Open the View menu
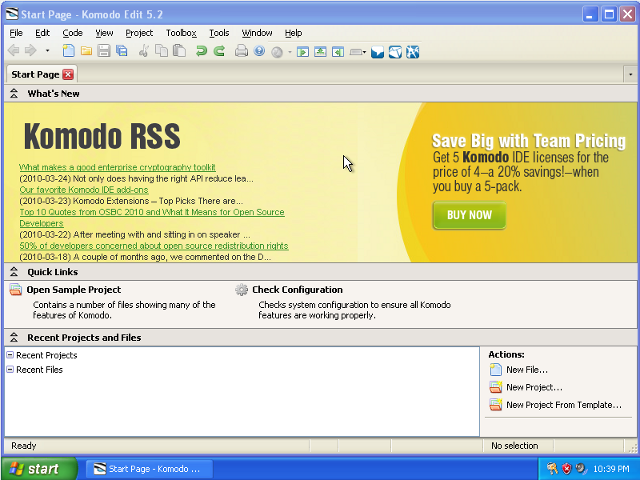Image resolution: width=640 pixels, height=480 pixels. coord(104,33)
